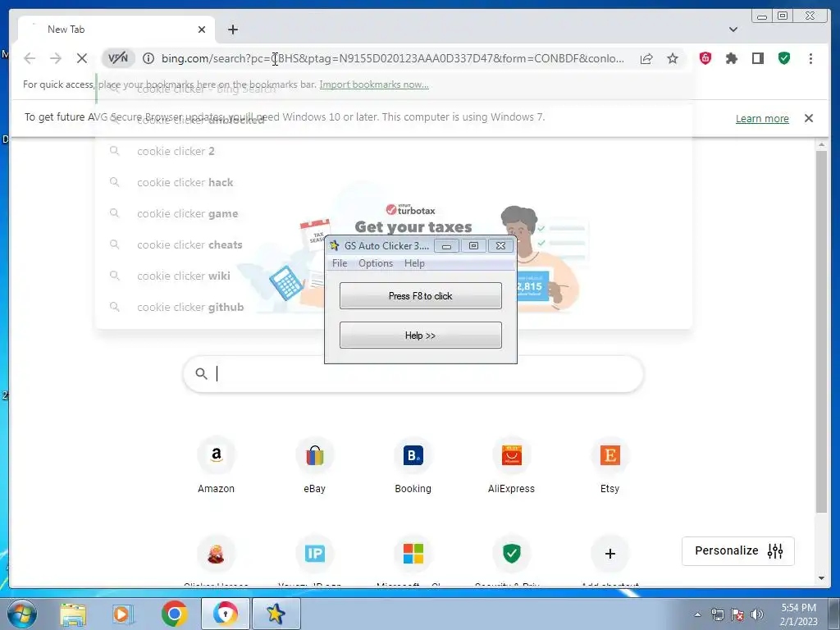Click the address bar URL field
The image size is (840, 630).
point(393,58)
